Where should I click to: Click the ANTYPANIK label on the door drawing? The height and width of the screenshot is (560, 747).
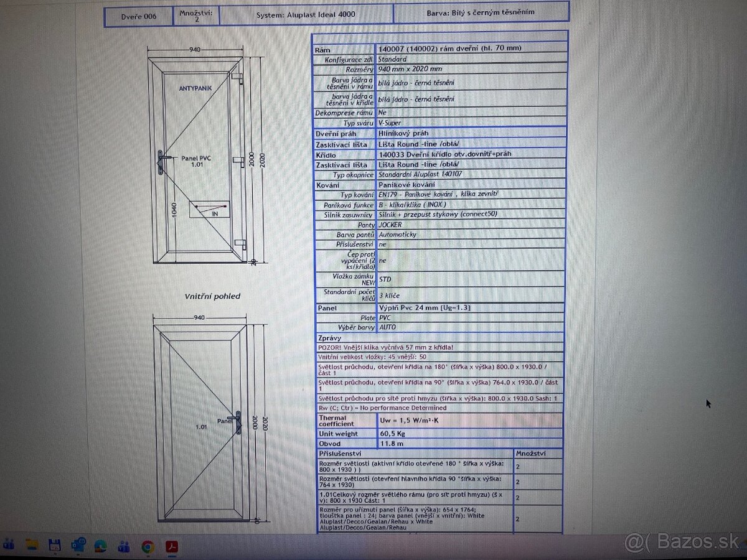195,88
